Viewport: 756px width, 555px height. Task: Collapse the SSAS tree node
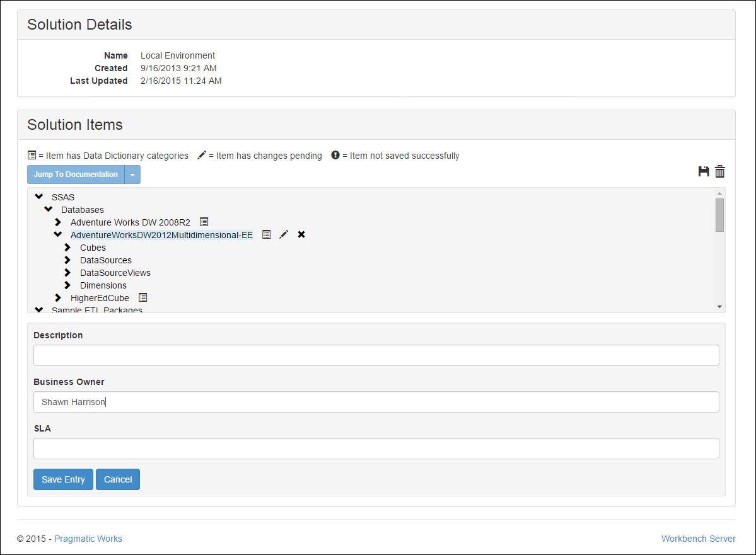[x=38, y=197]
